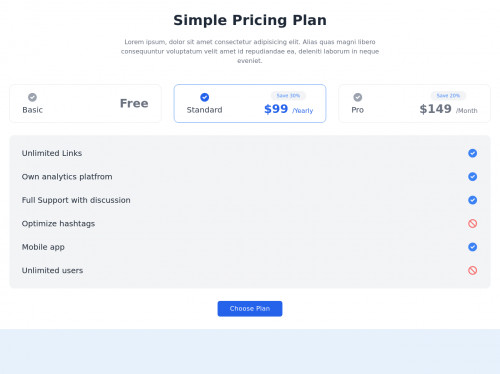Click the Unlimited users red unavailable icon
This screenshot has height=374, width=500.
point(472,270)
